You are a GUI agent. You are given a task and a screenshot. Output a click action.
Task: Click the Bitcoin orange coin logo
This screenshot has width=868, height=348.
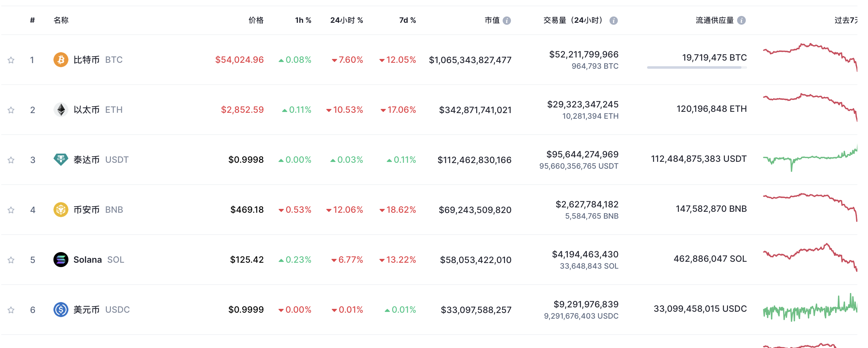[61, 60]
